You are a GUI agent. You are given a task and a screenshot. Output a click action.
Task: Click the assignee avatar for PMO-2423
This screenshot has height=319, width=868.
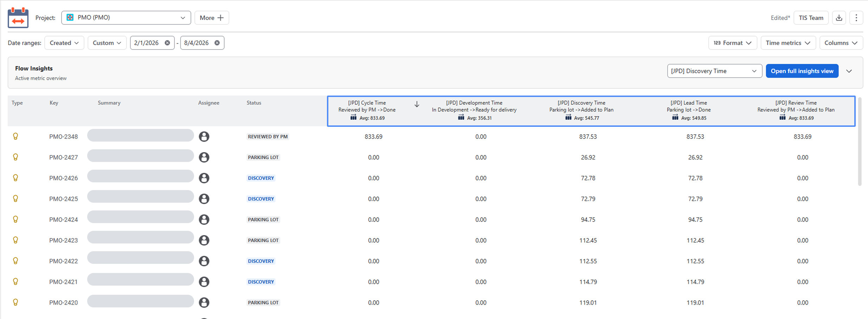tap(204, 240)
